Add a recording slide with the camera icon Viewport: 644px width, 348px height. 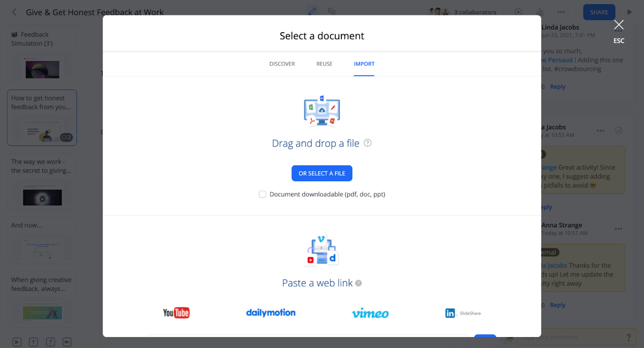click(x=67, y=342)
